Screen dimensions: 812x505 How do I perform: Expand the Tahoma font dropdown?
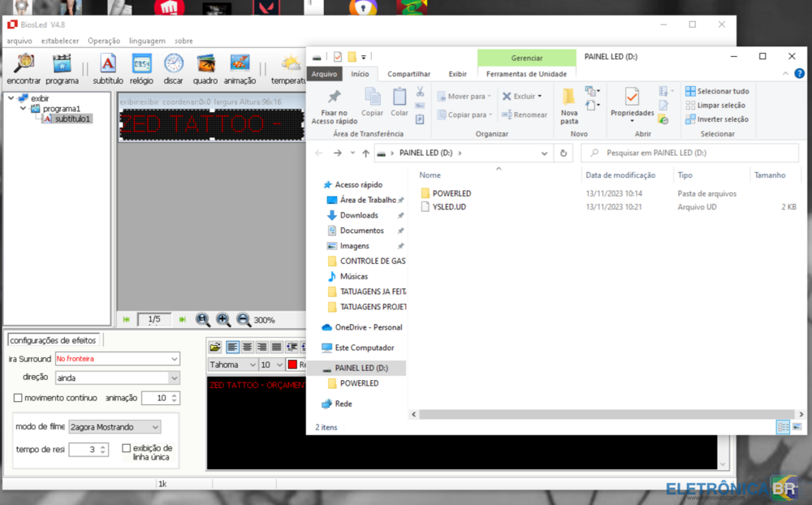[x=251, y=365]
